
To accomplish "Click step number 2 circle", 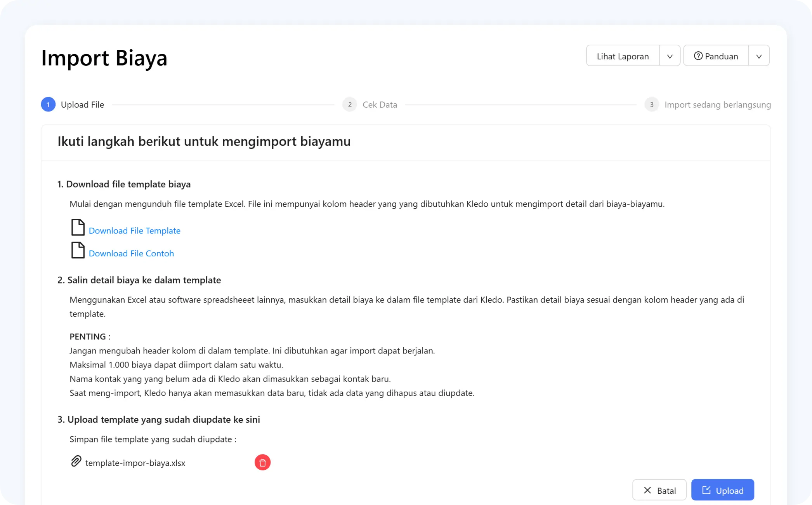I will [x=350, y=104].
